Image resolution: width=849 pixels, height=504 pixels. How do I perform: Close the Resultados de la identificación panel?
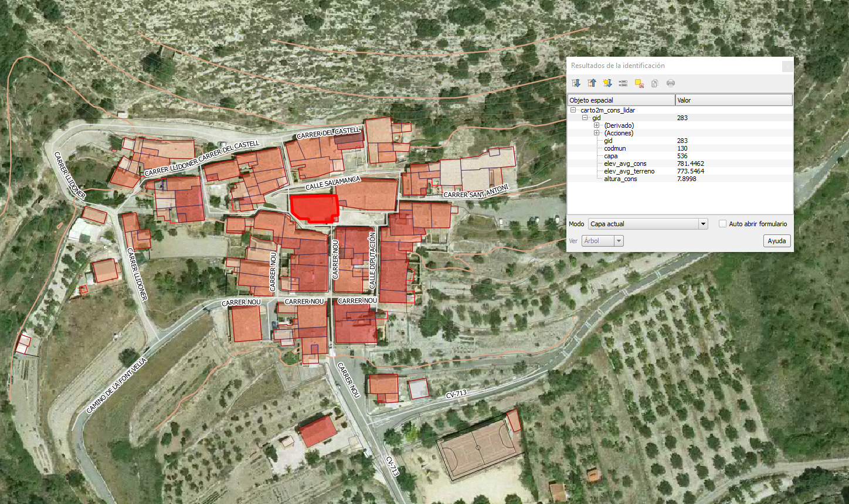(787, 66)
